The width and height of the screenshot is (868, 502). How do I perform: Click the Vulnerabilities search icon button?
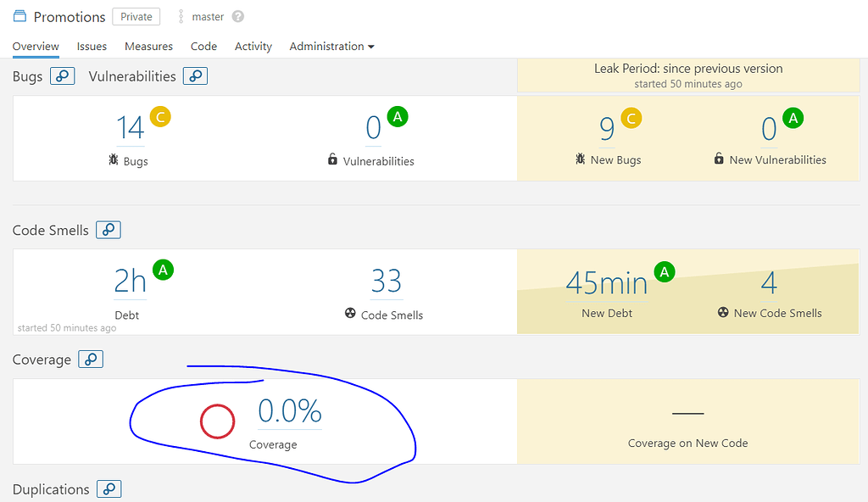pyautogui.click(x=196, y=76)
